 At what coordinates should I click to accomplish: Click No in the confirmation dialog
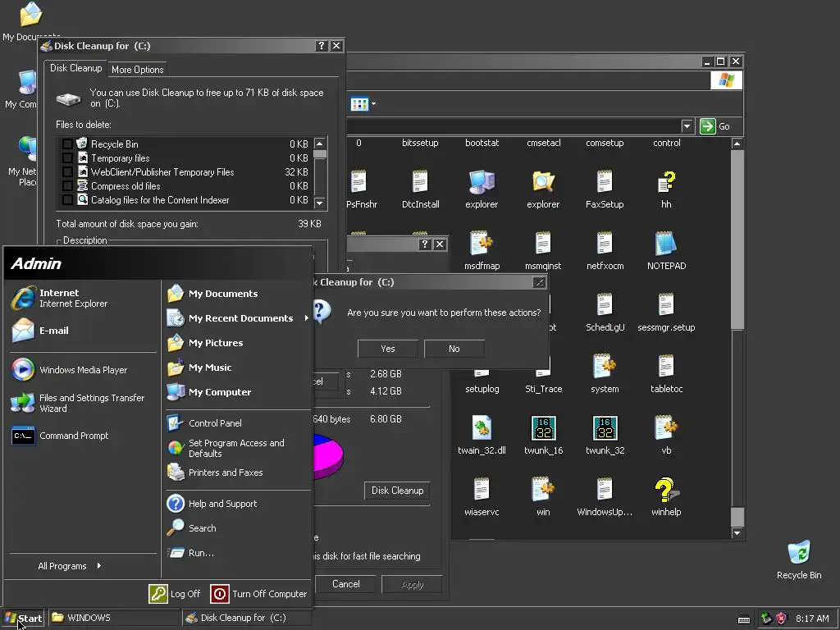tap(454, 349)
